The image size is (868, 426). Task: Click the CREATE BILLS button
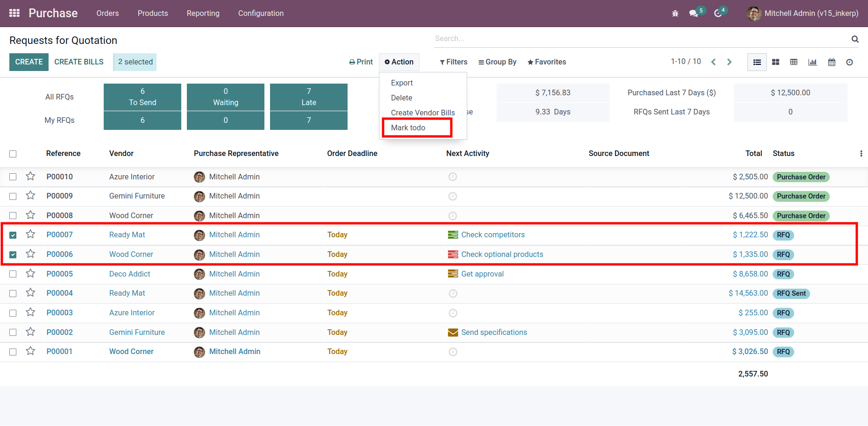(x=79, y=62)
